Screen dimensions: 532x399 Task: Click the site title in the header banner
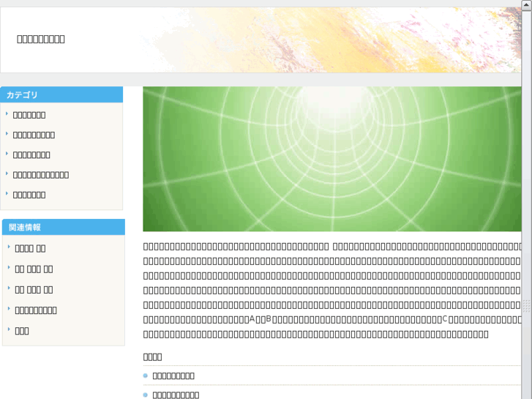click(x=41, y=39)
